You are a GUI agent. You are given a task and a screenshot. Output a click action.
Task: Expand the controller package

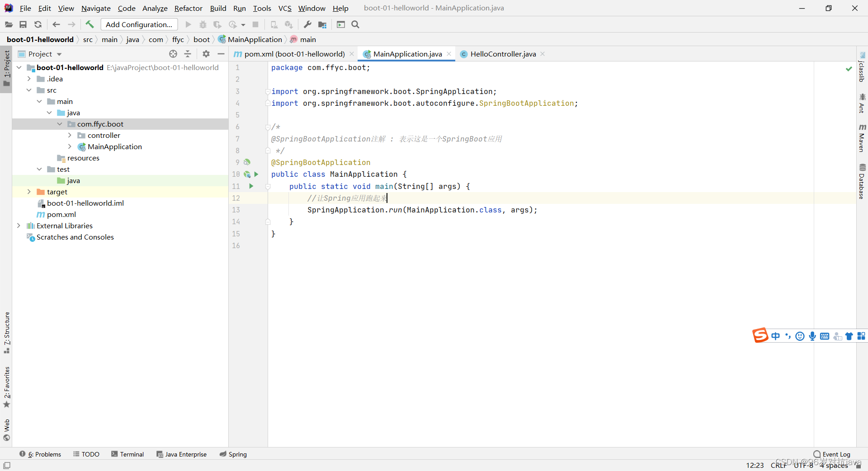(70, 135)
